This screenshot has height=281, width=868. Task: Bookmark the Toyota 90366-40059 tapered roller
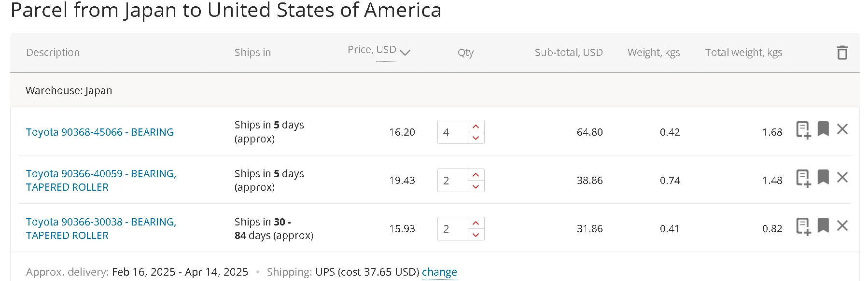[x=823, y=177]
